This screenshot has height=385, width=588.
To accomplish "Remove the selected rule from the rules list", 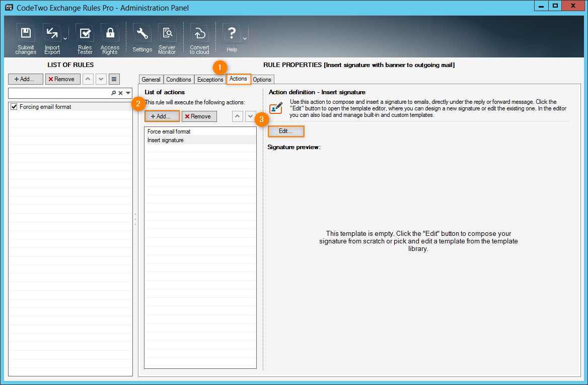I will tap(62, 79).
